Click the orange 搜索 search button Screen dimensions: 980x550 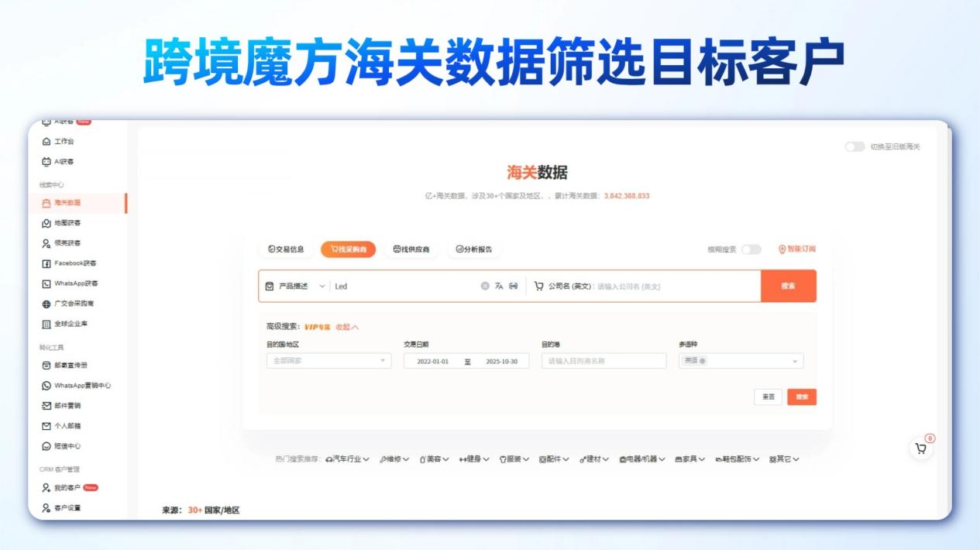coord(789,286)
